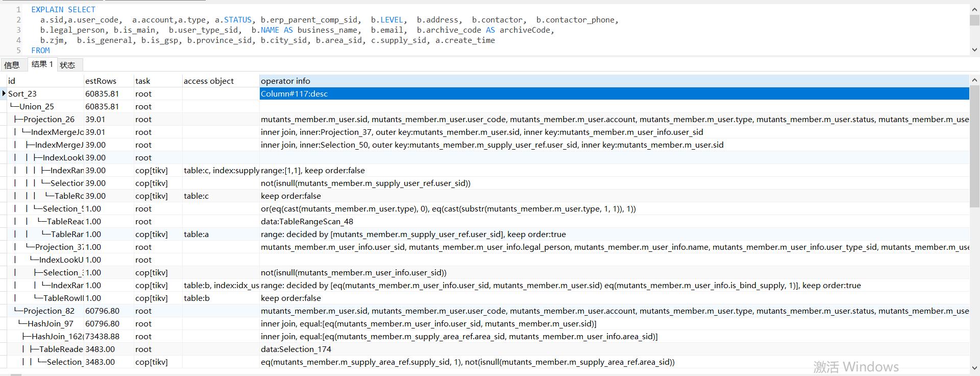Click the current-row arrow beside Sort_23
The height and width of the screenshot is (376, 980).
(x=4, y=93)
